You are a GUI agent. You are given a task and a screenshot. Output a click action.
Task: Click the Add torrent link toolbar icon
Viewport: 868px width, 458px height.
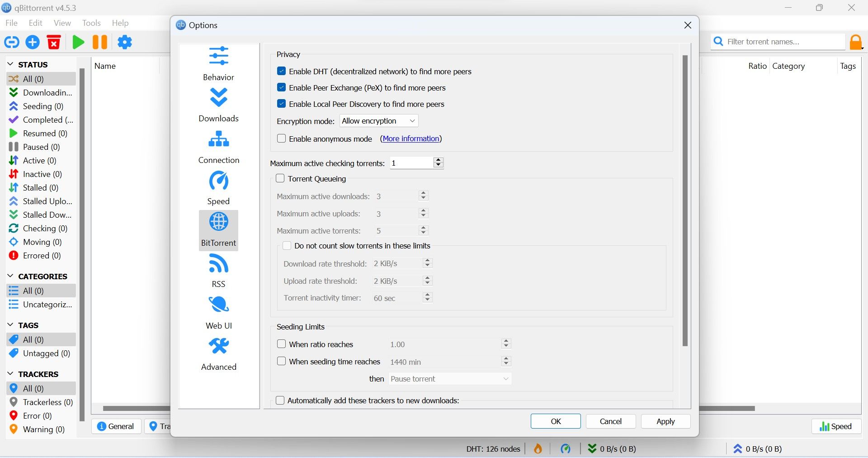click(12, 42)
